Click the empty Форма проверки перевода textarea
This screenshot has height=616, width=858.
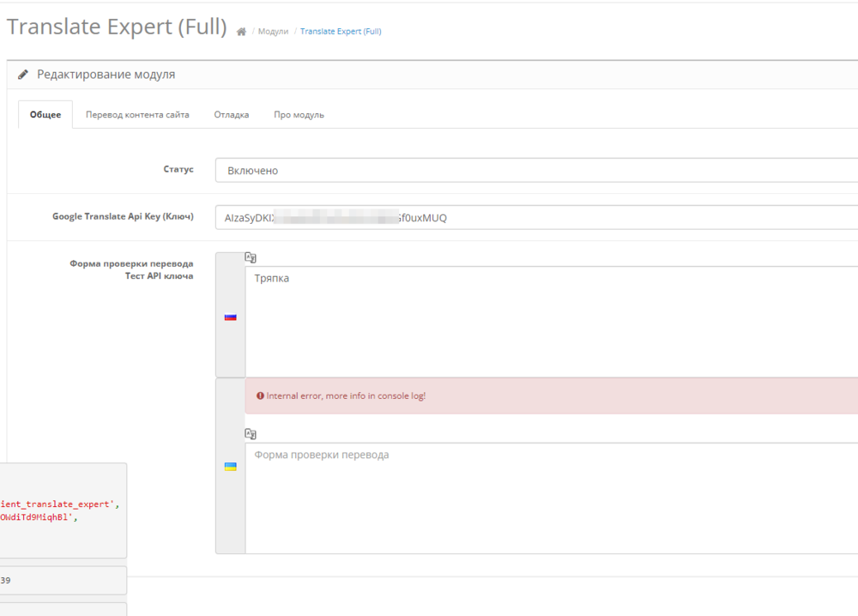551,498
